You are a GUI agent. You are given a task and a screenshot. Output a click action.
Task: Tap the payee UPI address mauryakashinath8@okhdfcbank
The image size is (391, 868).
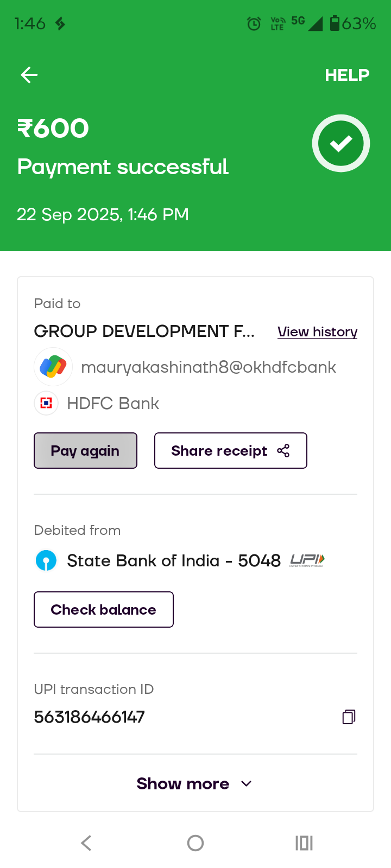pyautogui.click(x=209, y=367)
